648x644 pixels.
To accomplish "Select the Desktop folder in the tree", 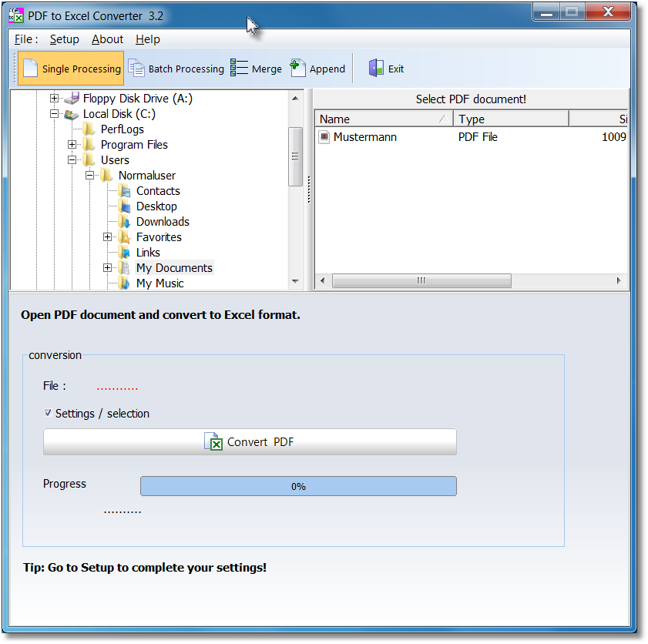I will coord(156,206).
